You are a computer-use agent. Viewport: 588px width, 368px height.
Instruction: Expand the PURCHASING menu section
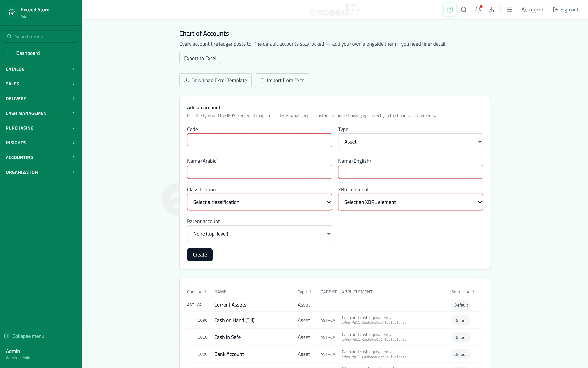point(41,128)
